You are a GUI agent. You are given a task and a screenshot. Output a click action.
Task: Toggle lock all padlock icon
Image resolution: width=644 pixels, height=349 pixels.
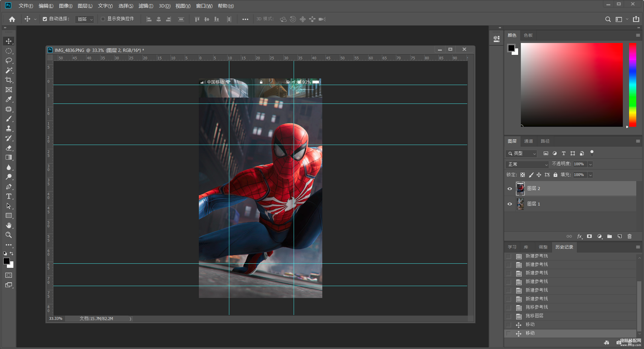[555, 175]
